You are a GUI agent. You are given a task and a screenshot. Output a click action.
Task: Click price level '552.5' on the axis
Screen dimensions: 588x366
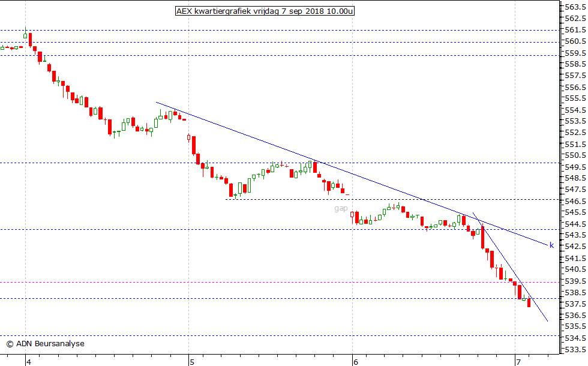point(575,133)
